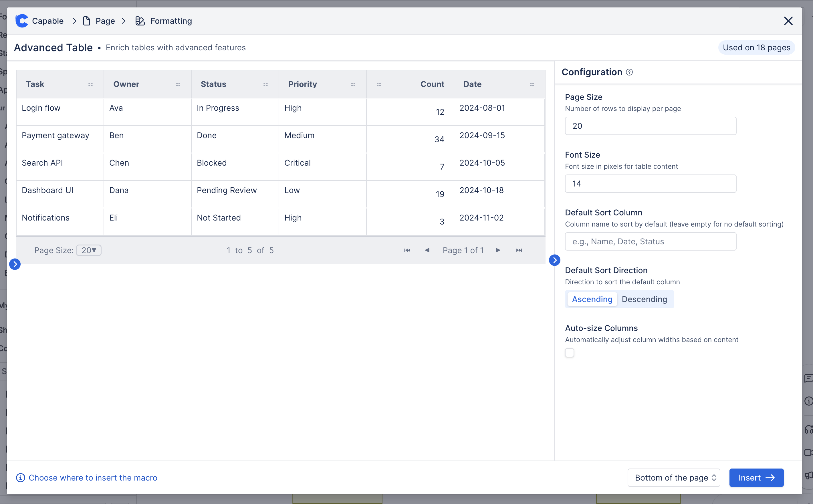Open the Task column menu icon
The height and width of the screenshot is (504, 813).
tap(90, 85)
